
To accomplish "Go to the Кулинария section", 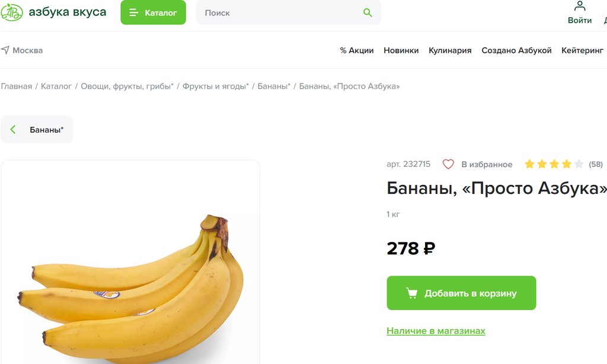I will point(450,50).
